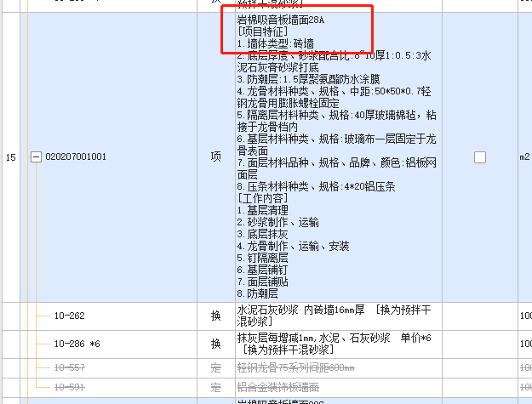
Task: Click 定 type cell of row 10-557
Action: tap(216, 368)
